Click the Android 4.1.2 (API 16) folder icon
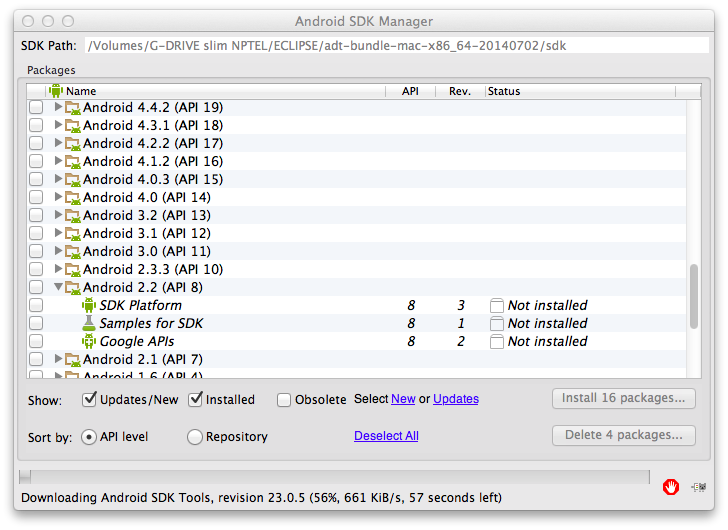The height and width of the screenshot is (530, 728). click(72, 162)
